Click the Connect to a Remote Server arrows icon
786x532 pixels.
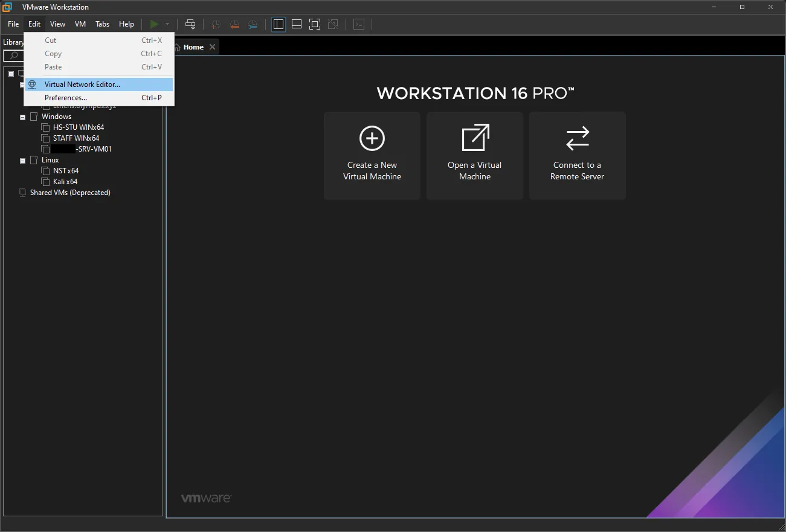point(578,138)
